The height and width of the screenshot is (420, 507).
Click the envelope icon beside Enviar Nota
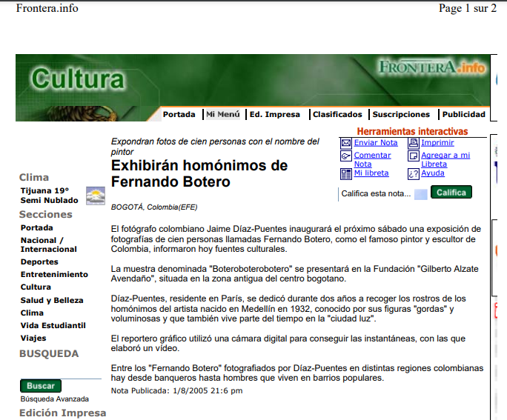(345, 143)
